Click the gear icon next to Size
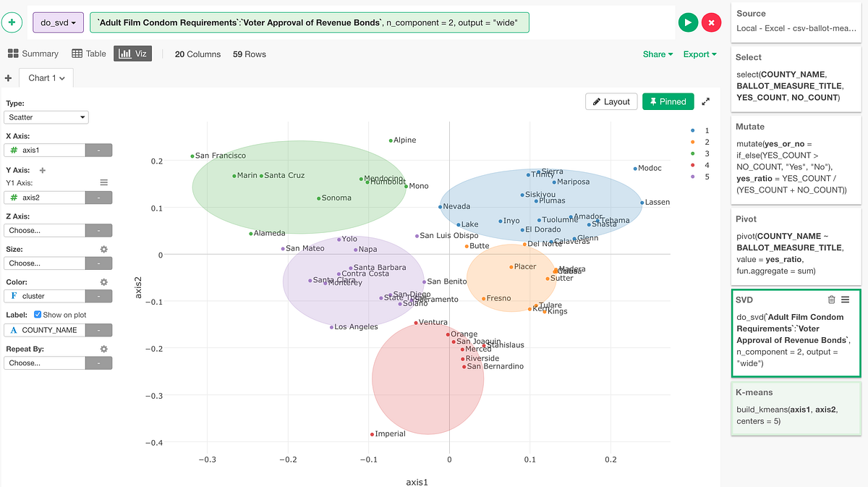868x487 pixels. tap(103, 248)
